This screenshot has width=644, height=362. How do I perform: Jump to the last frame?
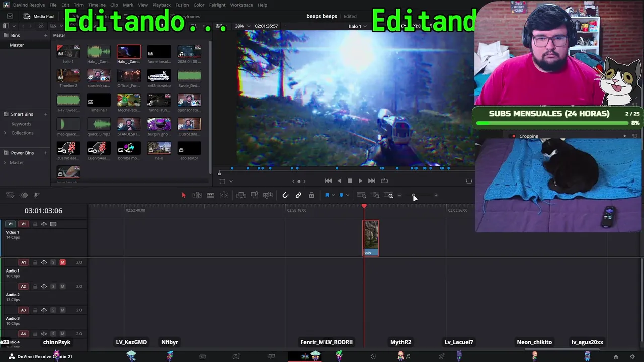point(371,181)
